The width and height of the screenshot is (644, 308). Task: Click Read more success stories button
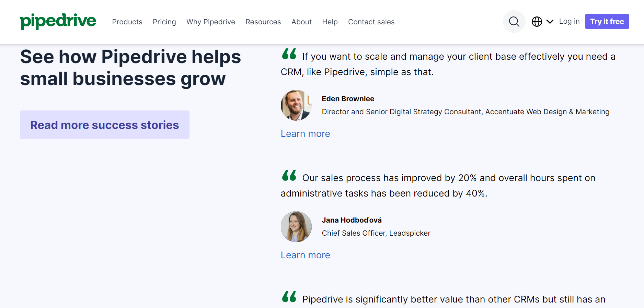(104, 125)
